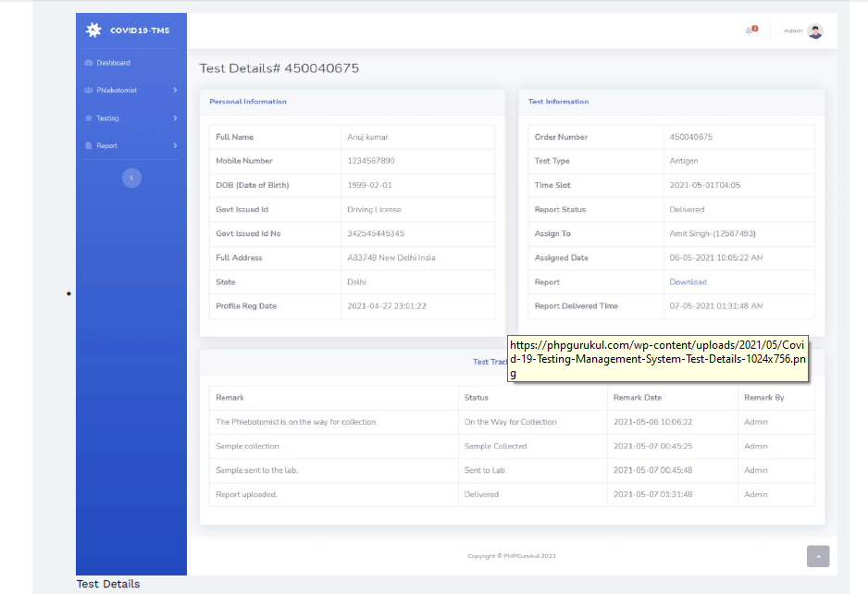This screenshot has width=868, height=594.
Task: Select the State value Delhi
Action: tap(356, 282)
